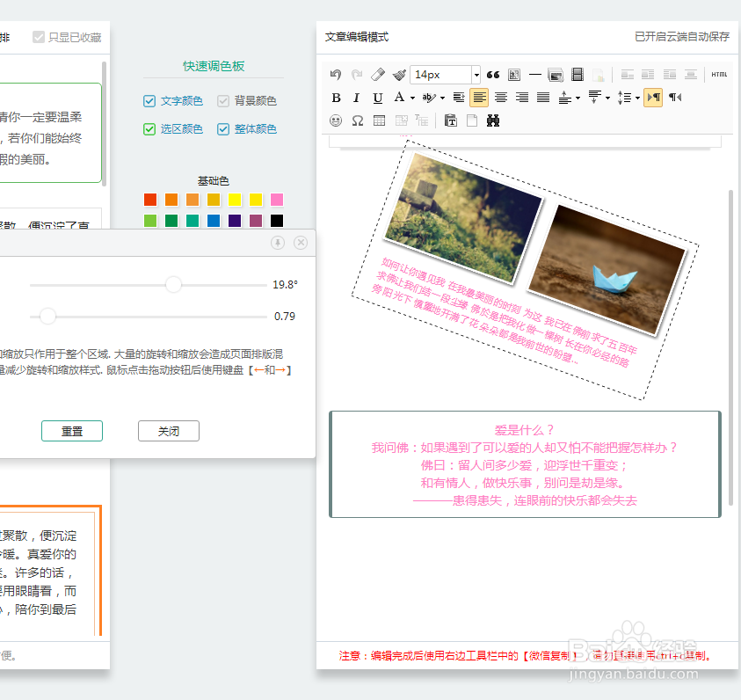Open the emoji picker icon

click(335, 120)
